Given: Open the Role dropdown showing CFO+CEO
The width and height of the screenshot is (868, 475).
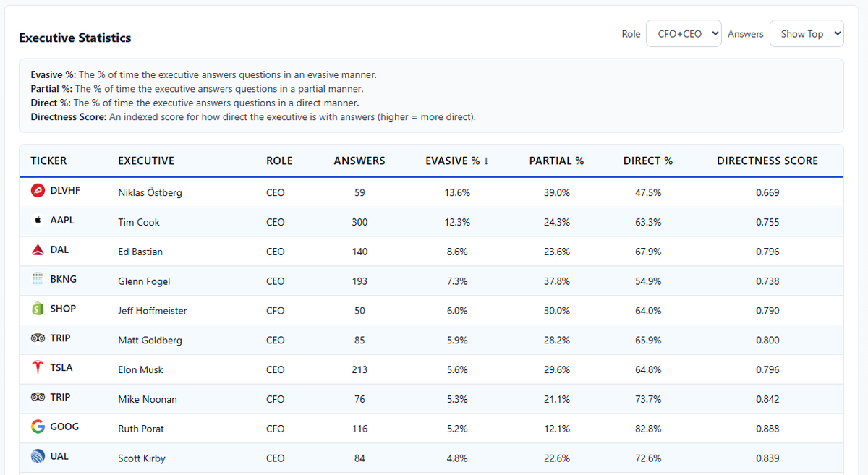Looking at the screenshot, I should (x=684, y=33).
